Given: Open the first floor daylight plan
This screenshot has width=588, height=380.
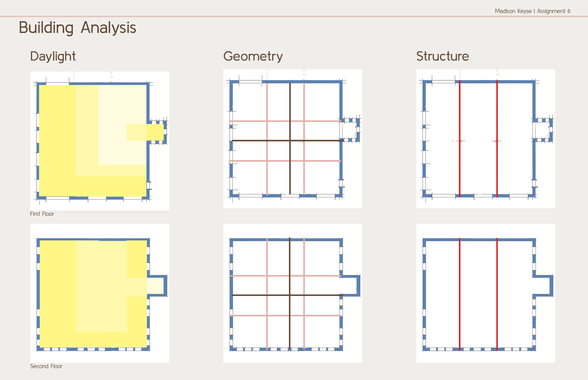Looking at the screenshot, I should pyautogui.click(x=100, y=141).
